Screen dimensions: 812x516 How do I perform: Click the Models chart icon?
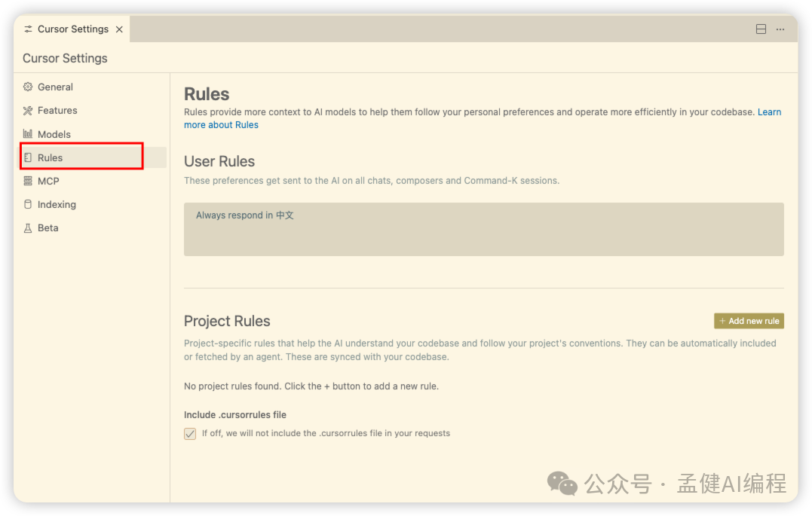point(28,134)
